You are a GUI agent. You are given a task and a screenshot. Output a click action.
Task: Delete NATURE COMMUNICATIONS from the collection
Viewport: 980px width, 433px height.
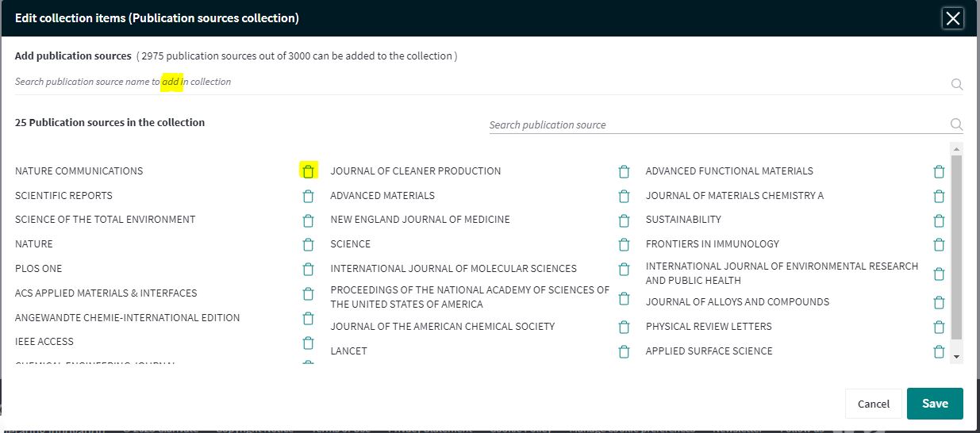[x=309, y=171]
